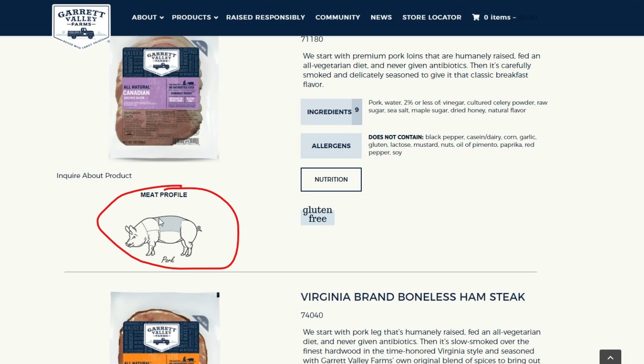The height and width of the screenshot is (364, 644).
Task: Click the Garrett Valley Farms logo
Action: coord(81,27)
